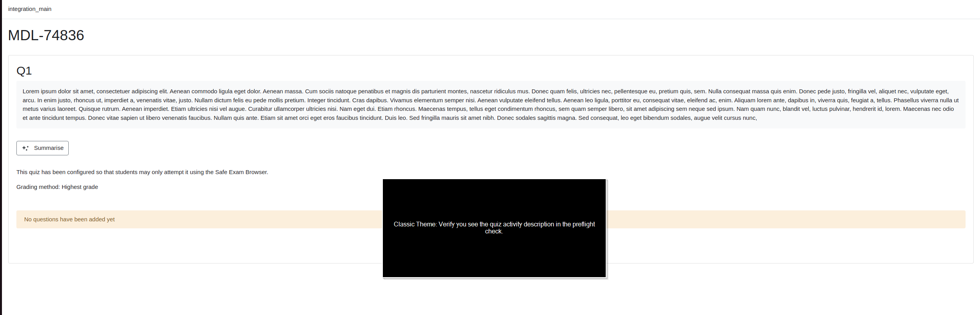Click the 'Grading method: Highest grade' text
Viewport: 980px width, 315px height.
[57, 187]
